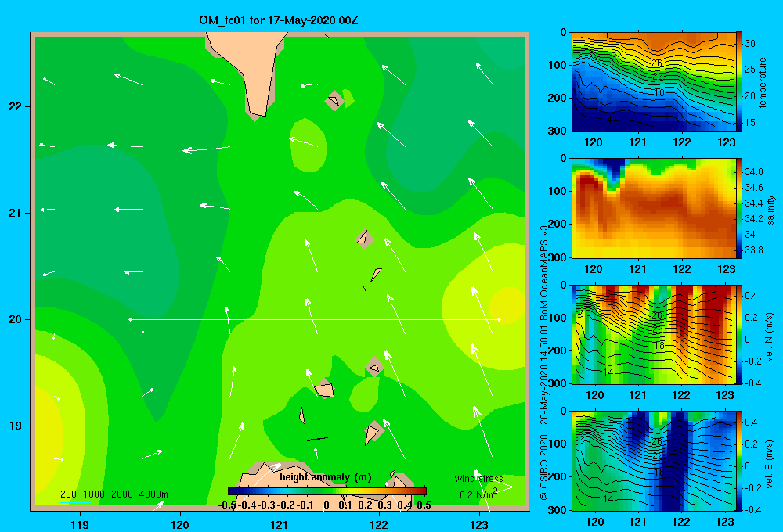Click the 15 tick on temperature colorbar
Screen dimensions: 783x532
point(750,122)
